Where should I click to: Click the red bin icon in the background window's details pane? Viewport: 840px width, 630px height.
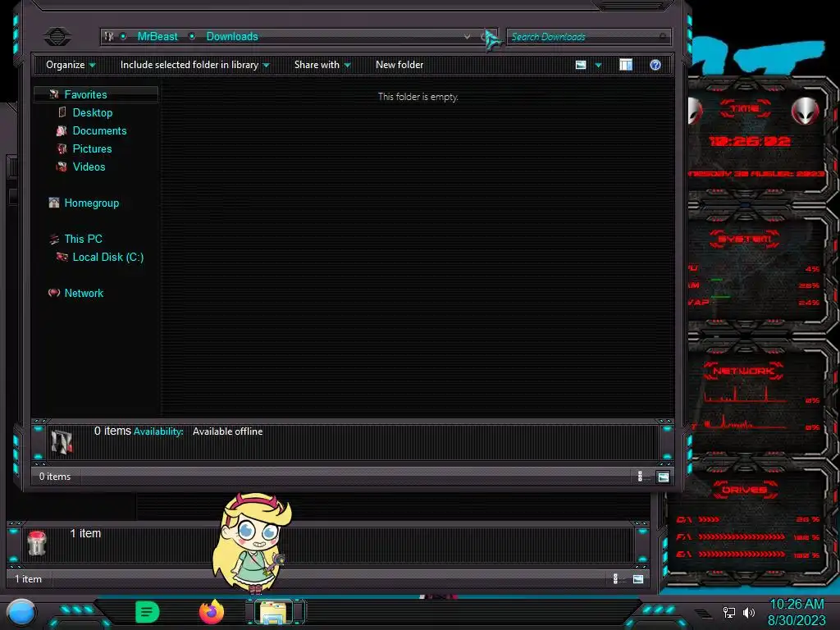point(37,543)
